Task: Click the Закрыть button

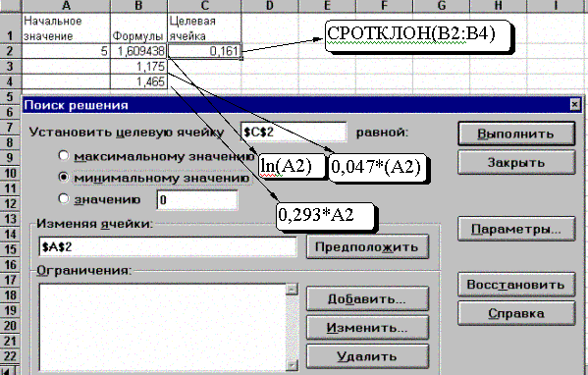Action: tap(516, 162)
